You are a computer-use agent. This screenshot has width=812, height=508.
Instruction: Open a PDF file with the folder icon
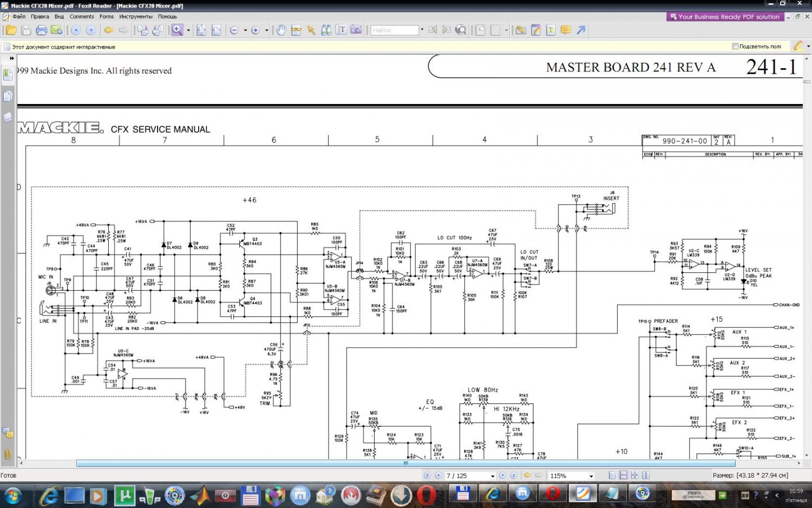click(x=11, y=30)
